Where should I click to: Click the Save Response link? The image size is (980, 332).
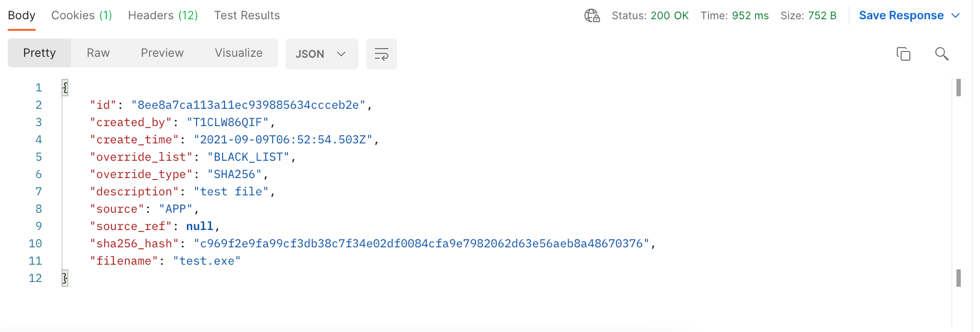[901, 16]
